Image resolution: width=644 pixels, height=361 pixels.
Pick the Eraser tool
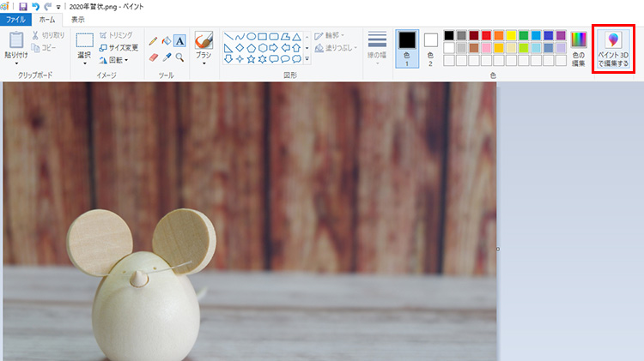[x=153, y=57]
